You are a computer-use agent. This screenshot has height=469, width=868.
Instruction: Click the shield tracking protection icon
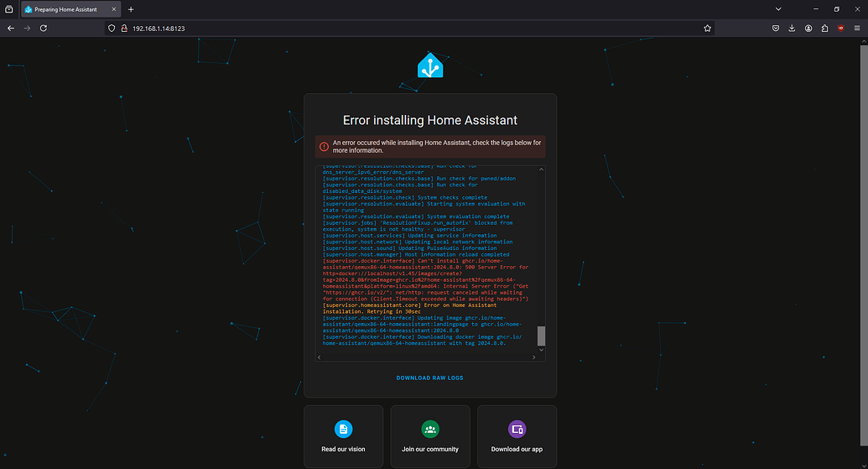pos(112,29)
